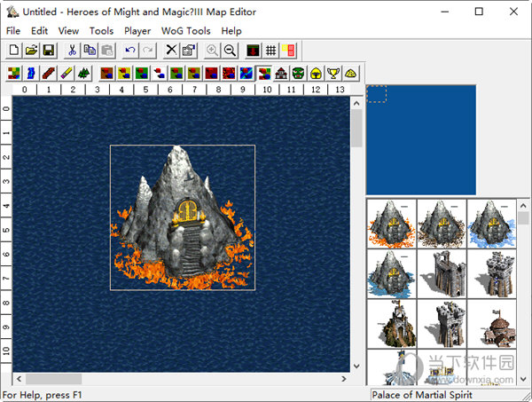This screenshot has height=402, width=532.
Task: Toggle the all-terrain objects palette button
Action: click(x=263, y=73)
